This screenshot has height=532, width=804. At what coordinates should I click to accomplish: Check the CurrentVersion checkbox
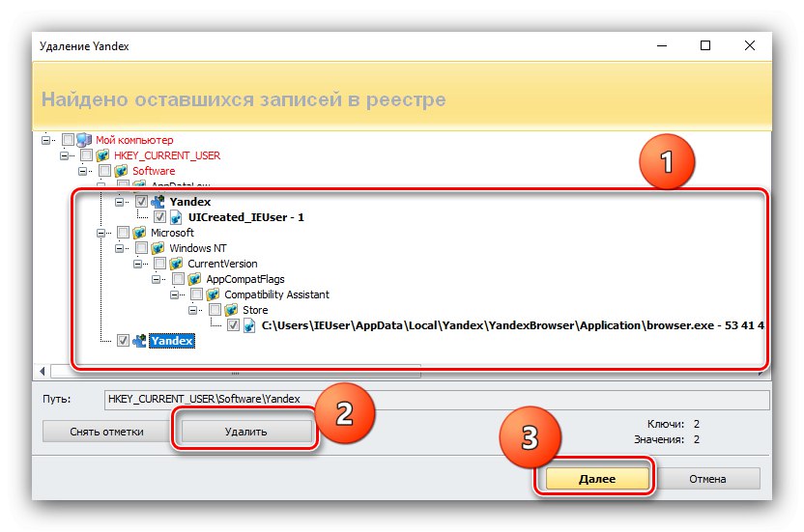(x=160, y=264)
